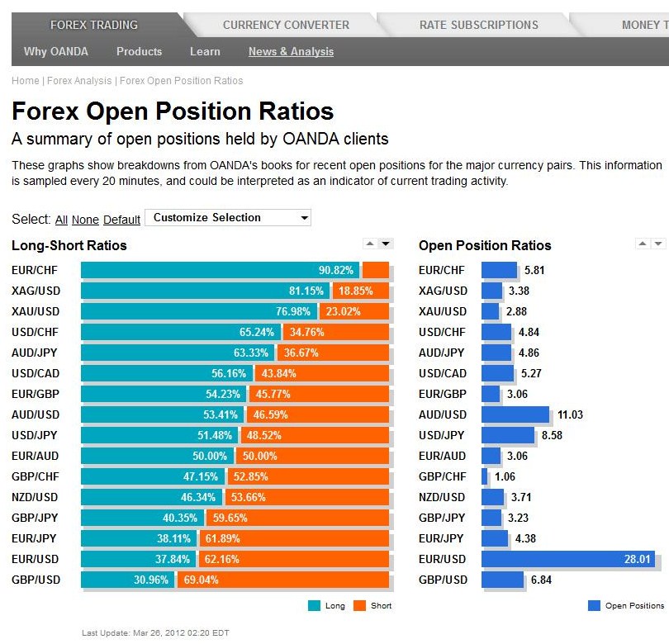Click the AUD/USD label in Open Position Ratios
Image resolution: width=669 pixels, height=644 pixels.
(443, 414)
